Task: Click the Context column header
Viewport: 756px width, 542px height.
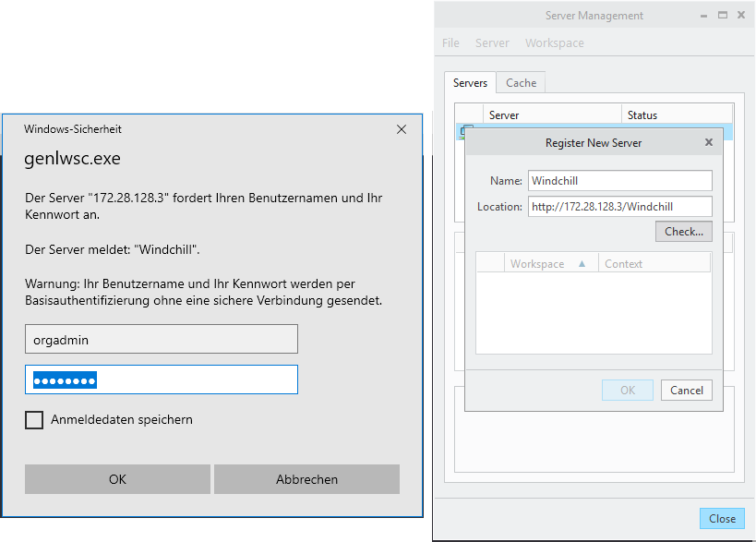Action: [654, 264]
